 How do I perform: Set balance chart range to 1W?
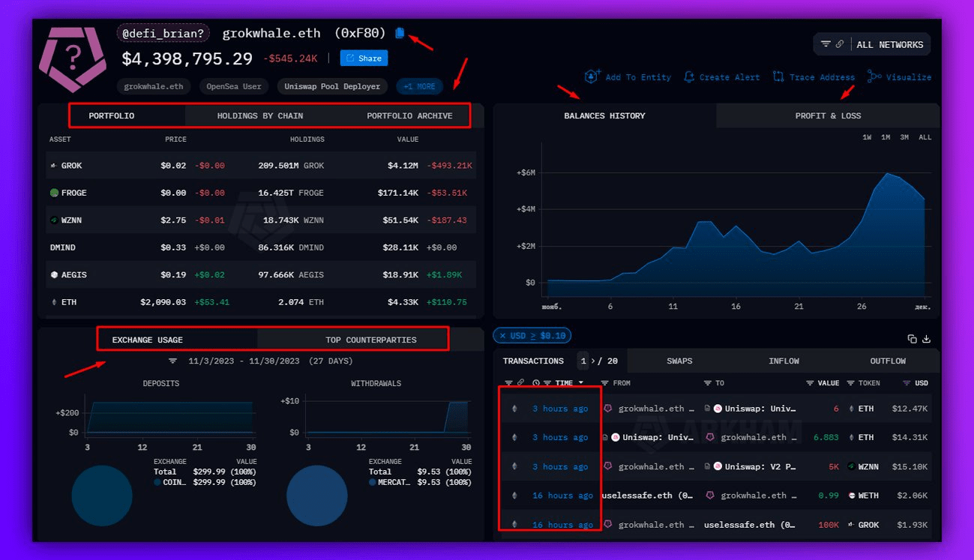(867, 137)
